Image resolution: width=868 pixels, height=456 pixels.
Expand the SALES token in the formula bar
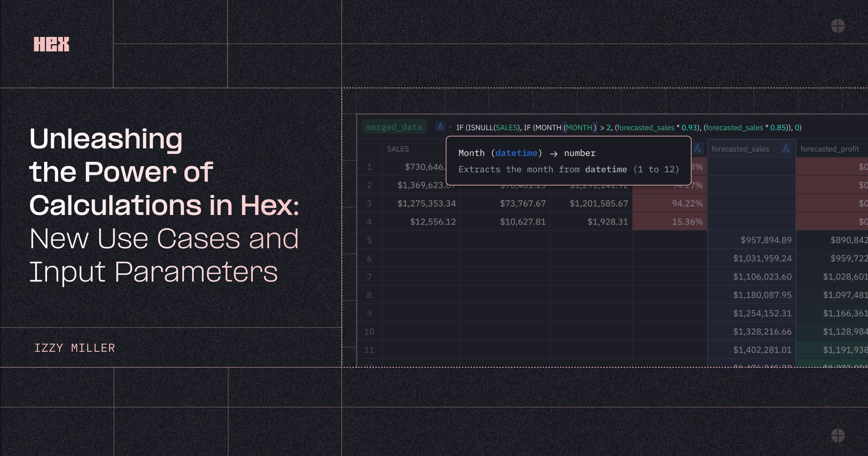(x=507, y=127)
